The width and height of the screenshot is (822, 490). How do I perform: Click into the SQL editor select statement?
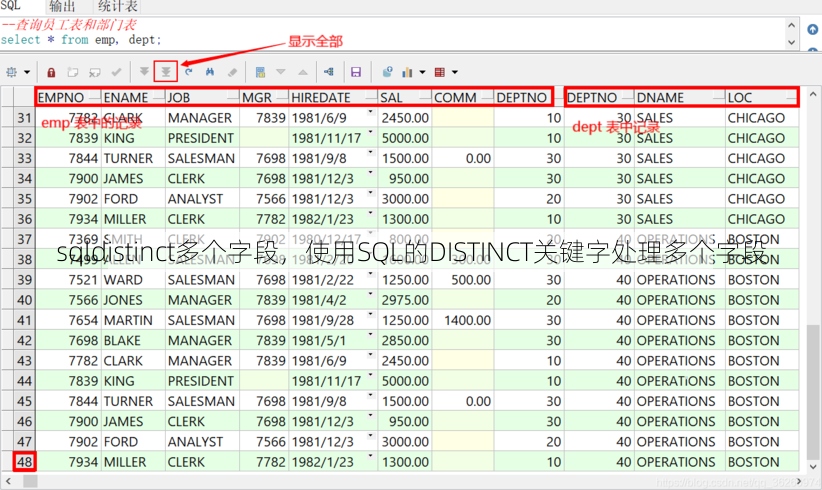(81, 40)
